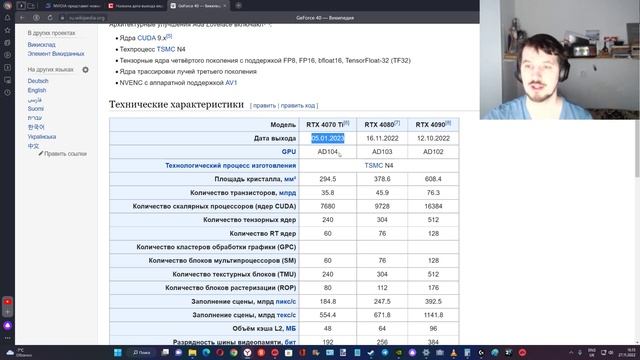Image resolution: width=640 pixels, height=360 pixels.
Task: Open the three-dots menu at sidebar bottom
Action: pyautogui.click(x=7, y=338)
